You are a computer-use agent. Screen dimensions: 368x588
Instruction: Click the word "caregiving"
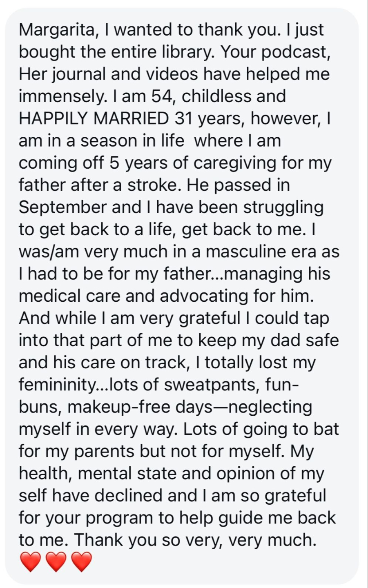click(235, 163)
